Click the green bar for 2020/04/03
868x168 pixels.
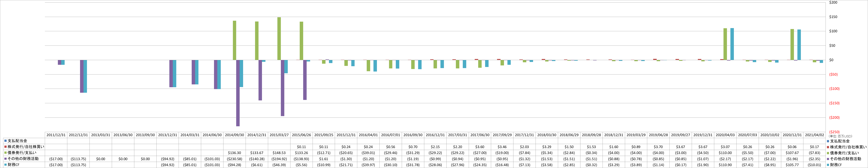click(725, 44)
